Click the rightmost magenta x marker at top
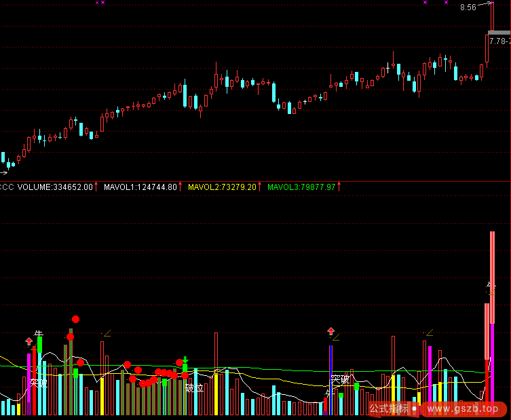This screenshot has height=420, width=511. click(x=446, y=3)
